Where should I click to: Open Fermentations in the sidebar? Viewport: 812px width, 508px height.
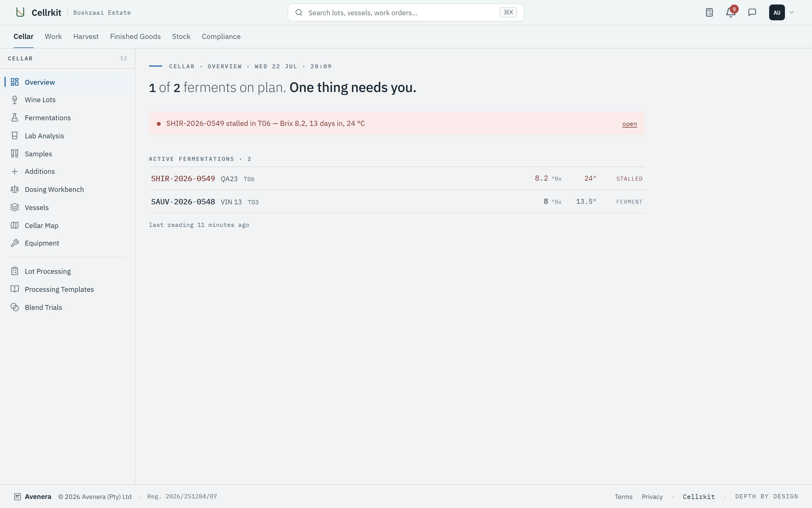(67, 118)
